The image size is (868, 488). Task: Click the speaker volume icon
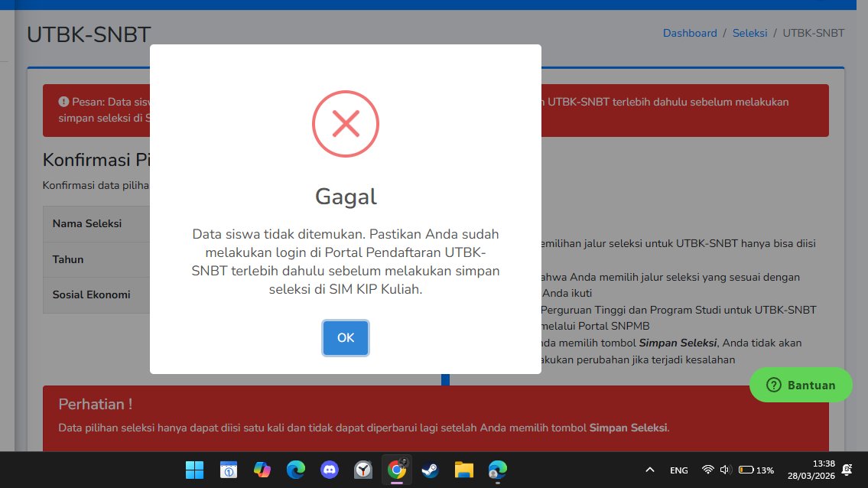pyautogui.click(x=724, y=470)
